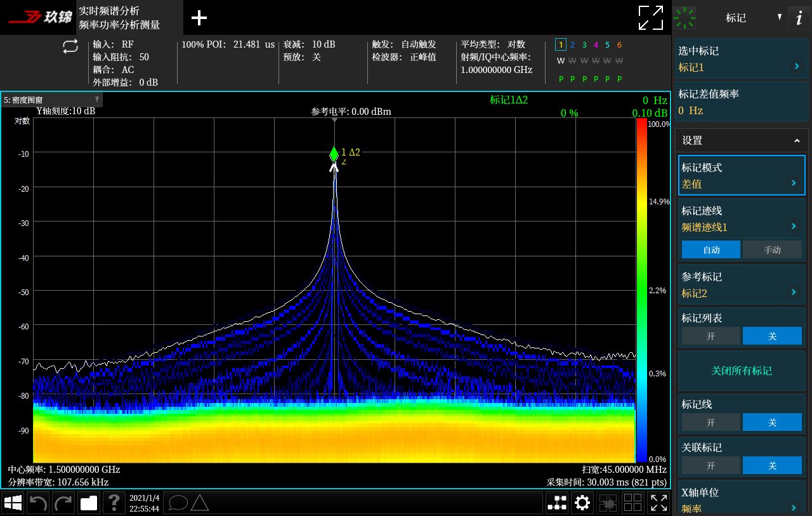Click the continuous sweep loop icon
The image size is (812, 516).
[x=70, y=46]
